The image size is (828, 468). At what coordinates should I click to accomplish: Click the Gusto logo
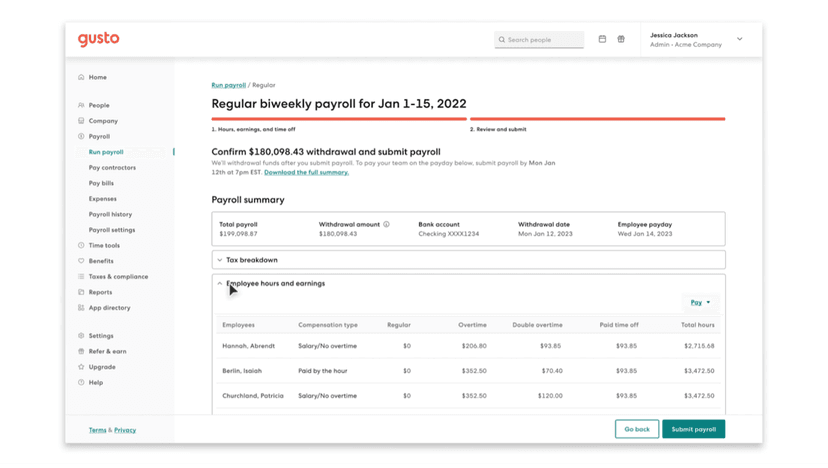click(x=98, y=39)
